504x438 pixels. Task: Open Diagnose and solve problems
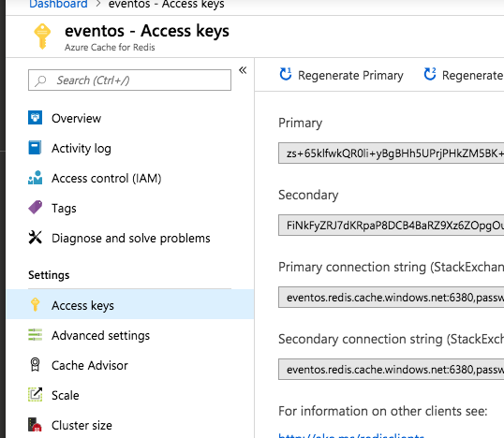[x=130, y=238]
